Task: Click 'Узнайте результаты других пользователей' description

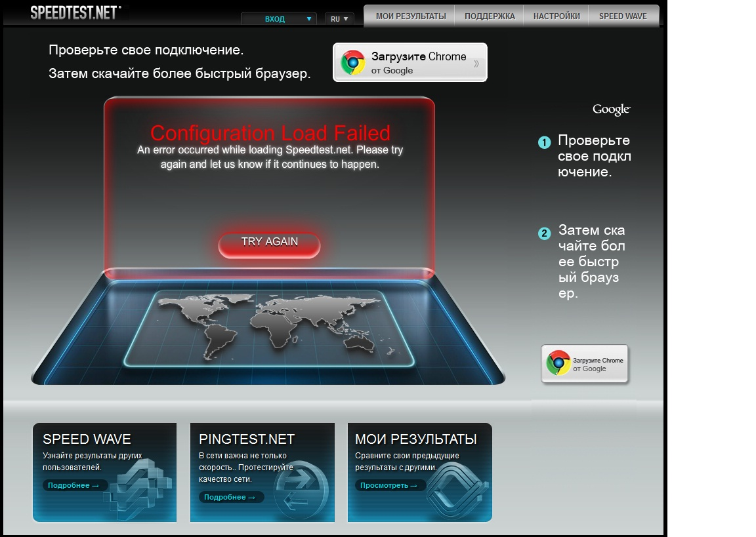Action: [x=92, y=462]
